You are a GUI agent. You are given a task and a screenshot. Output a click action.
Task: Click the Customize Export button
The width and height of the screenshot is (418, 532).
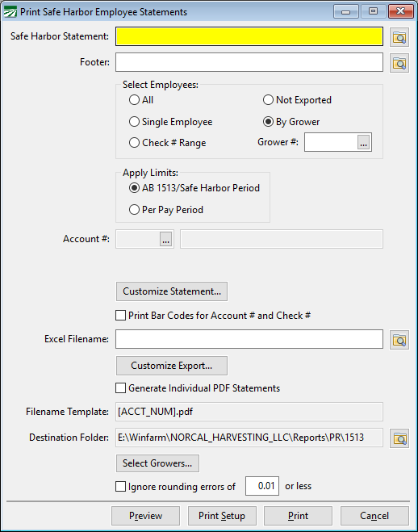coord(172,366)
